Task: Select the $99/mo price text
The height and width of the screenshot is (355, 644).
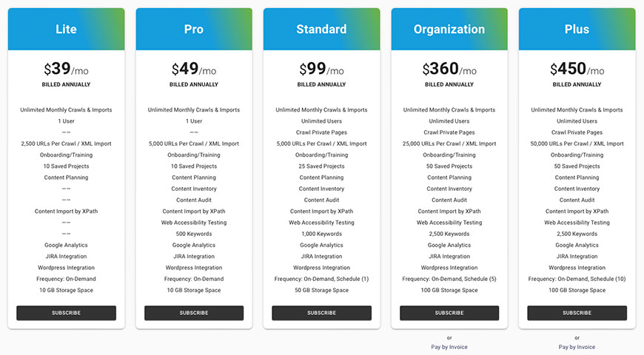Action: coord(321,70)
